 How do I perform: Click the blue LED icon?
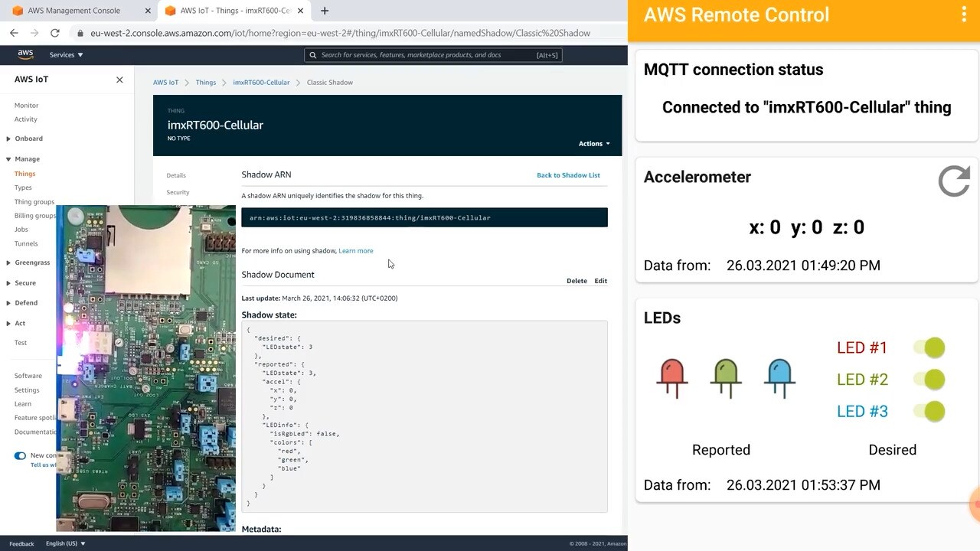coord(779,378)
